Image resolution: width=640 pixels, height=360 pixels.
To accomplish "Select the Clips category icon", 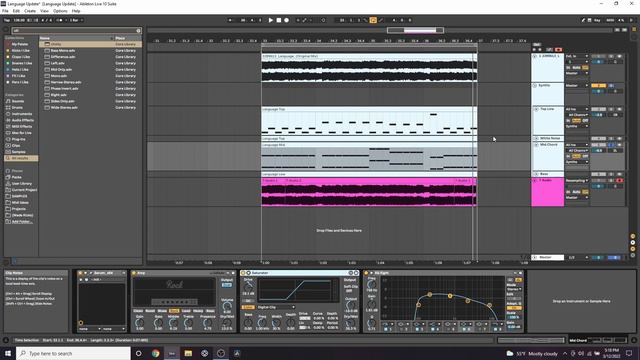I will coord(8,145).
